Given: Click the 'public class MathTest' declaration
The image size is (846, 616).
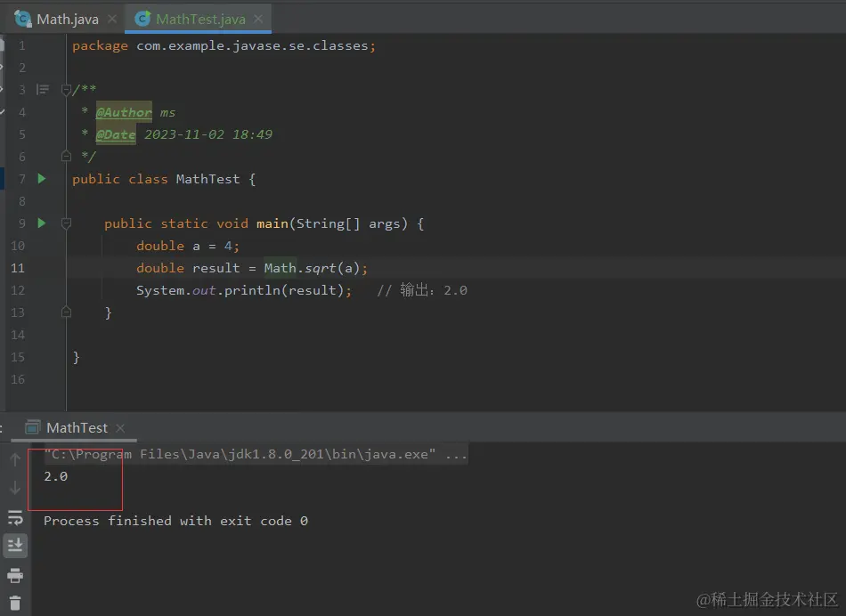Looking at the screenshot, I should pos(164,179).
